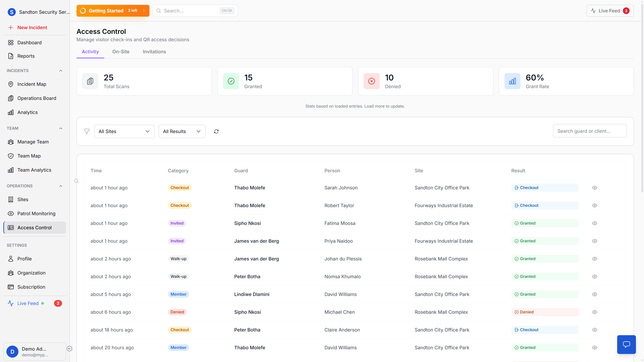Show details for Fatima Moosa scan
The height and width of the screenshot is (362, 644).
[x=595, y=223]
